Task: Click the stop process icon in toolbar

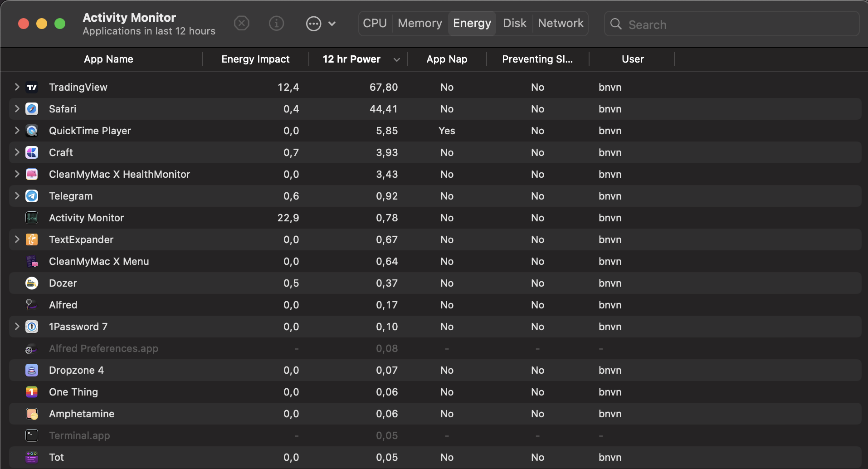Action: pos(242,23)
